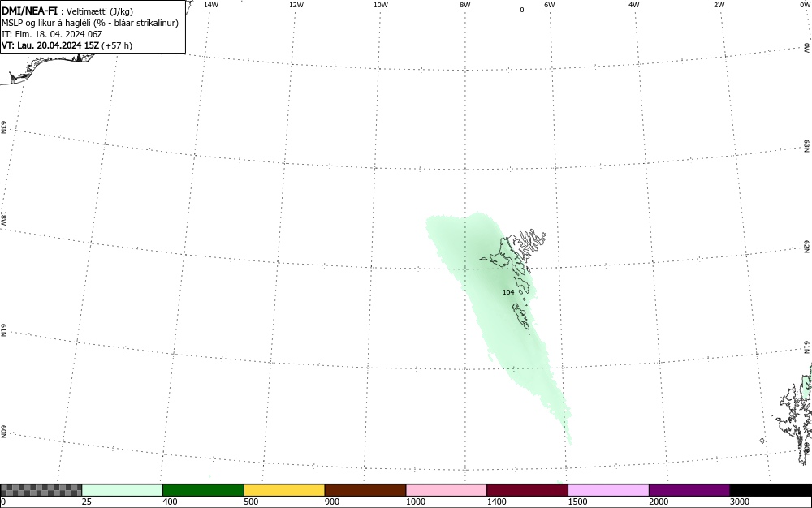This screenshot has width=812, height=508.
Task: Click the MSLP og líkur á hagléli line
Action: 90,23
